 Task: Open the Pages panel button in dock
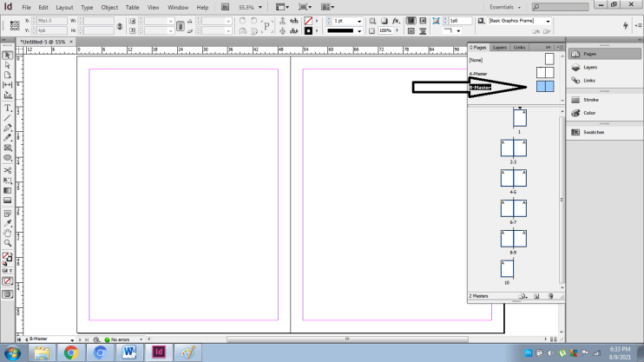[605, 54]
